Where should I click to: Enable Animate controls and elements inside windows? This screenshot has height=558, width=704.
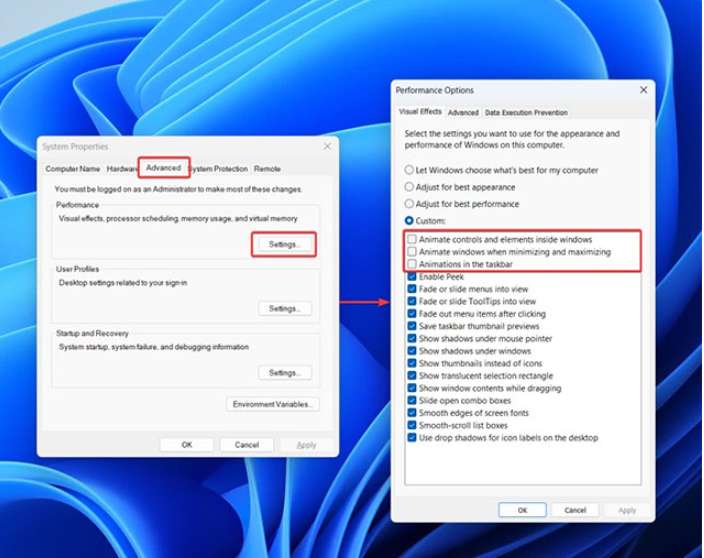pos(412,240)
